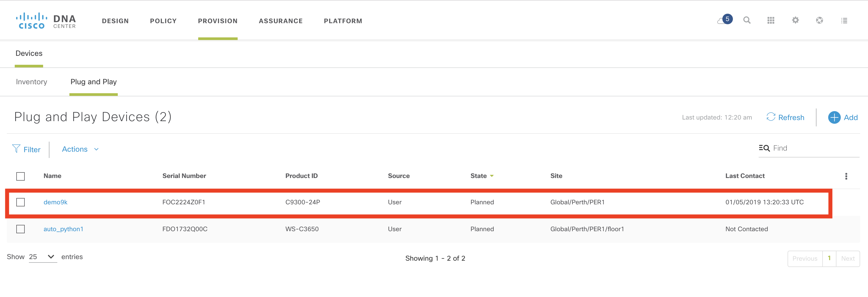This screenshot has width=868, height=297.
Task: Sort by the State column arrow
Action: click(x=492, y=176)
